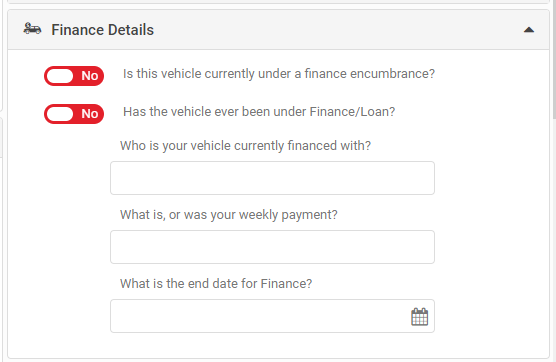
Task: Click the Finance Details car loan icon
Action: tap(32, 29)
